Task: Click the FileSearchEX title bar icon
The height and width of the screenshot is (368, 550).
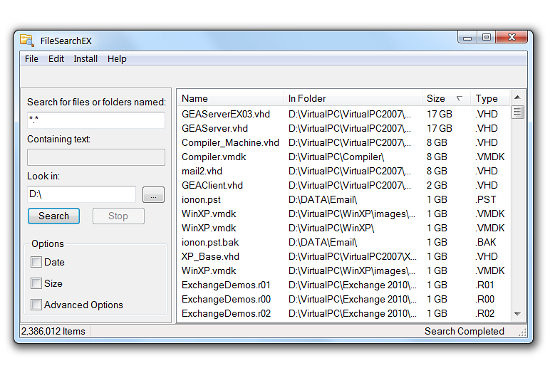Action: (26, 40)
